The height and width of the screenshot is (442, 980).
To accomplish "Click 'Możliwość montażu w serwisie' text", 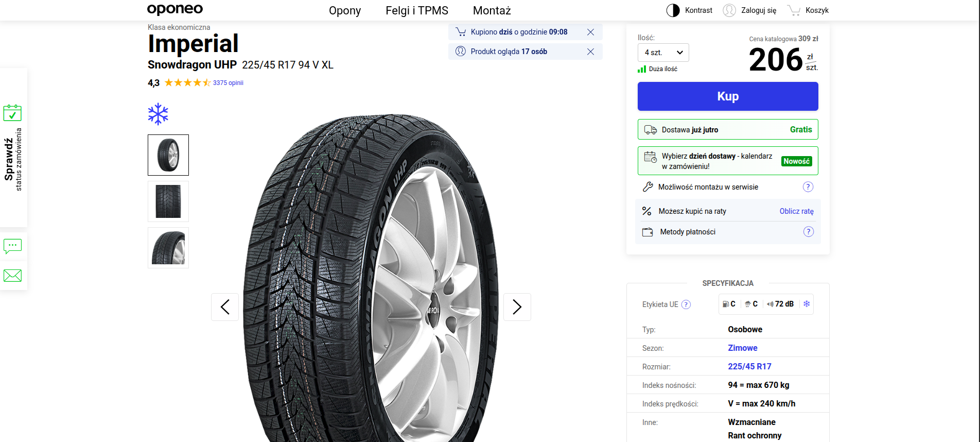I will (708, 187).
